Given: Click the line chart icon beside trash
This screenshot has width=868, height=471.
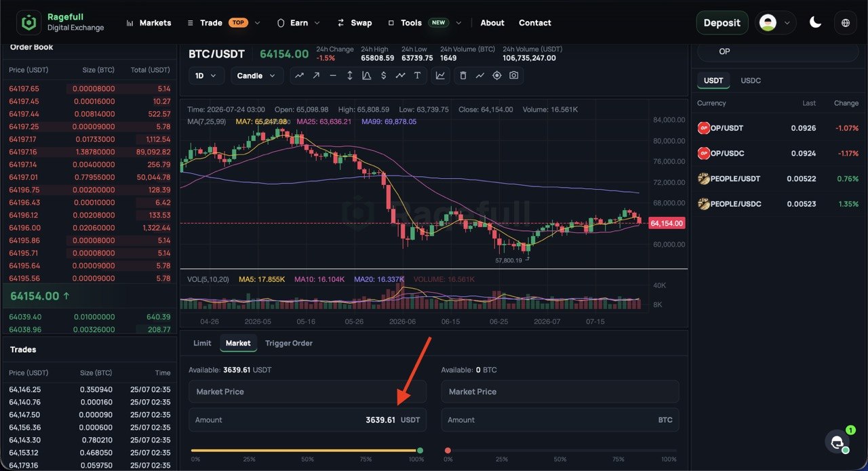Looking at the screenshot, I should pos(480,76).
